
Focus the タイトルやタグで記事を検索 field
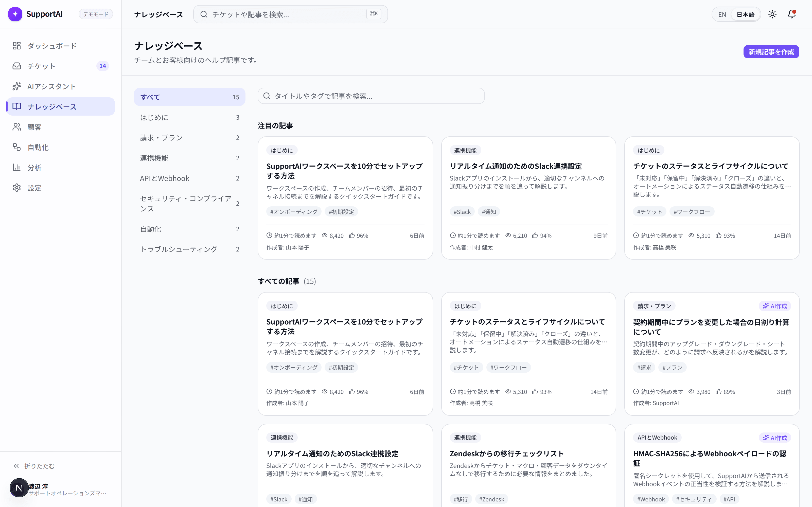pyautogui.click(x=371, y=96)
